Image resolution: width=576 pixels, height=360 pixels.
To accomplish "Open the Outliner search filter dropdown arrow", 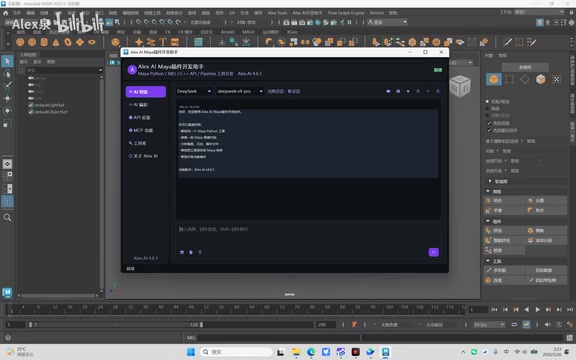I will tap(100, 70).
